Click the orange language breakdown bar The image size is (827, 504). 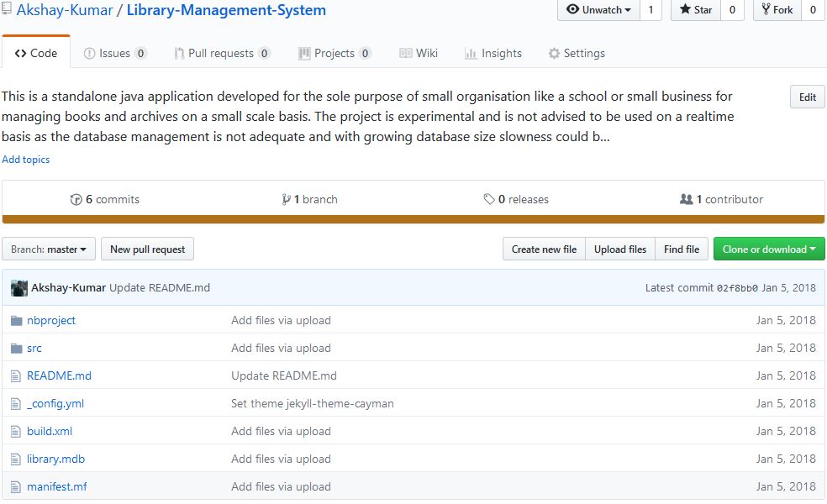413,219
